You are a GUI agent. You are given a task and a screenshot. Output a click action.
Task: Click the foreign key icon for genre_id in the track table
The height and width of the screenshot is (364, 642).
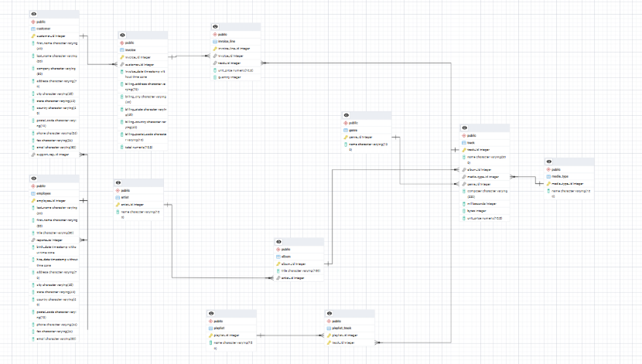click(x=464, y=184)
